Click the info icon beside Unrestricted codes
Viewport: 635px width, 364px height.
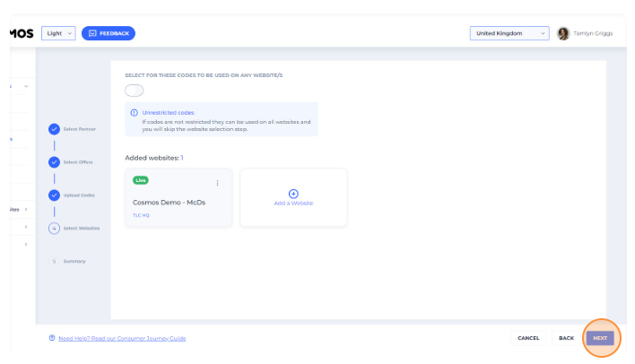(x=135, y=113)
